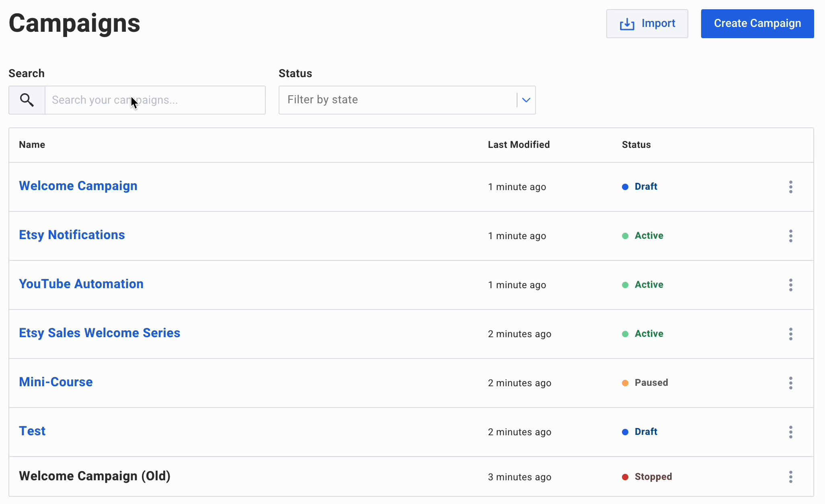Click the Campaigns page title heading
This screenshot has height=504, width=825.
(74, 24)
